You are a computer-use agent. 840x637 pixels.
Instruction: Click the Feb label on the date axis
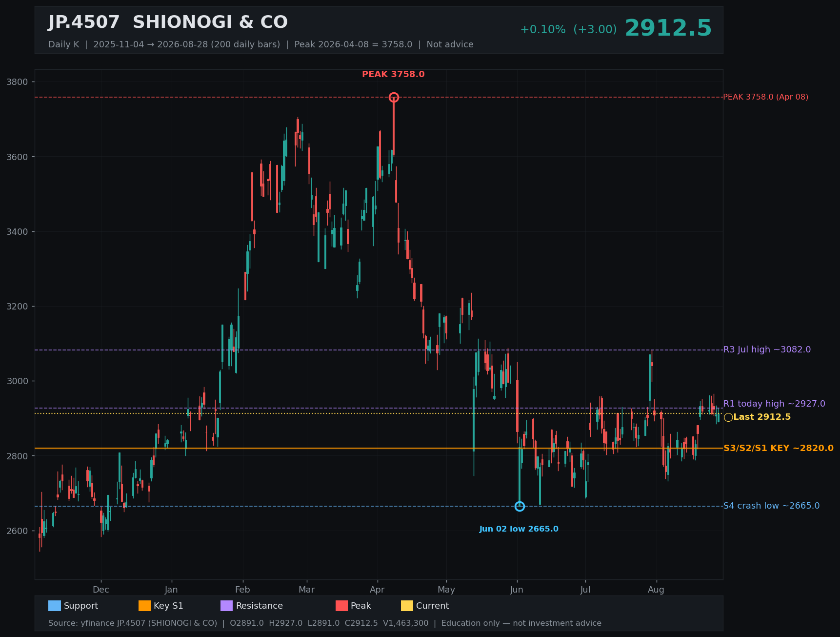tap(242, 590)
